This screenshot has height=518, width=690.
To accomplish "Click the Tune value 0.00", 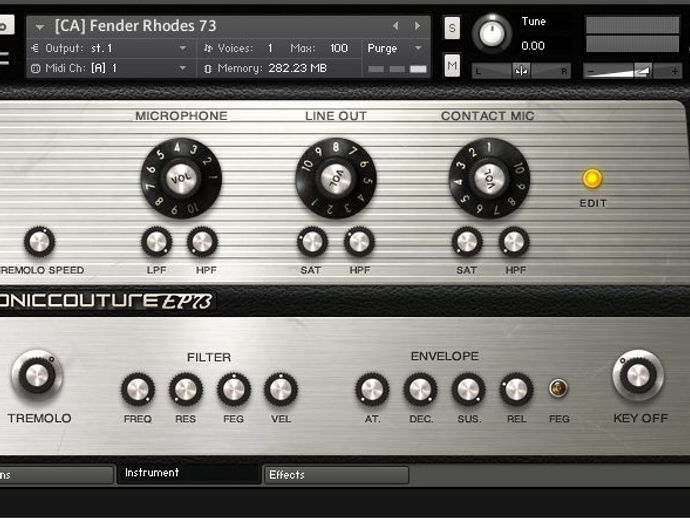I will [533, 46].
